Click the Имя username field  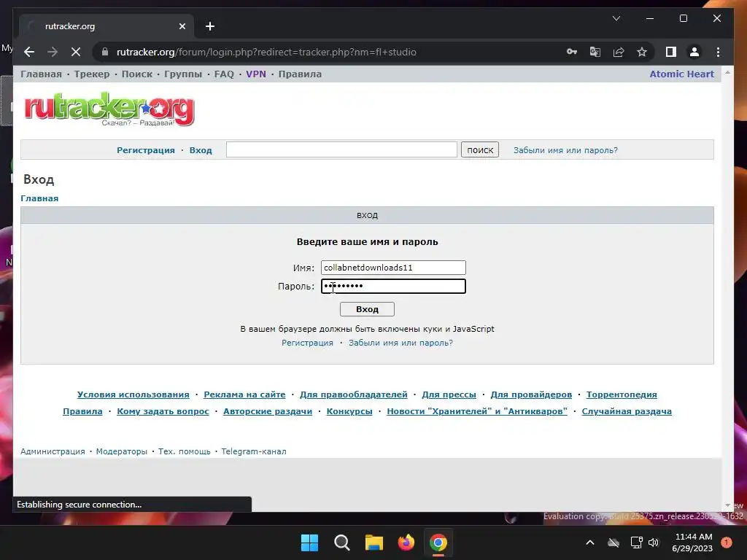(393, 268)
